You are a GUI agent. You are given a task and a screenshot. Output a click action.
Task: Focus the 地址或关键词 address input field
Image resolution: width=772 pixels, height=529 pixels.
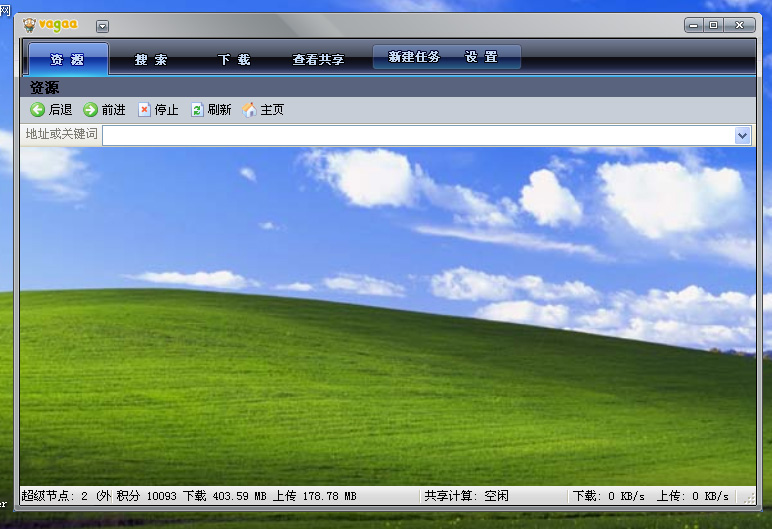click(x=418, y=135)
